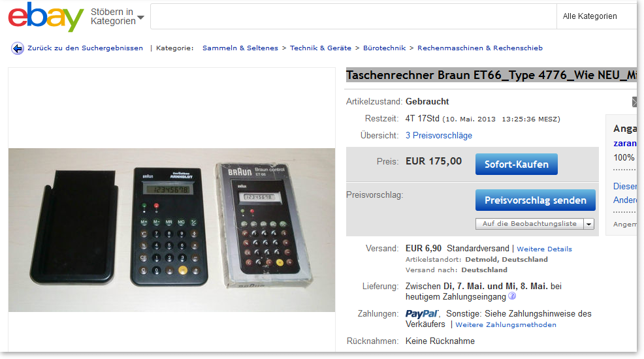Click in the eBay search field

pyautogui.click(x=353, y=16)
